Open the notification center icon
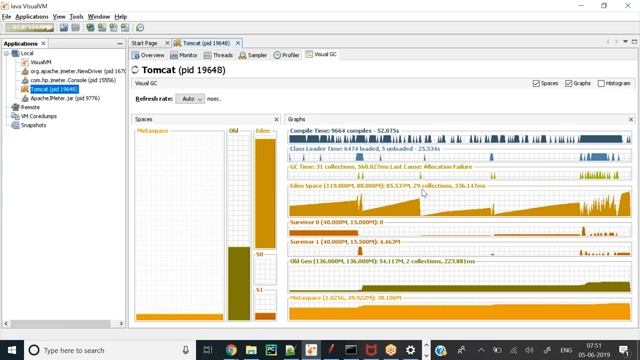 tap(624, 350)
